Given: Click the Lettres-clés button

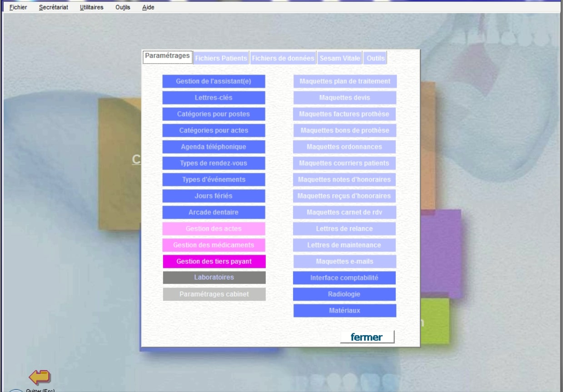Looking at the screenshot, I should pyautogui.click(x=214, y=98).
